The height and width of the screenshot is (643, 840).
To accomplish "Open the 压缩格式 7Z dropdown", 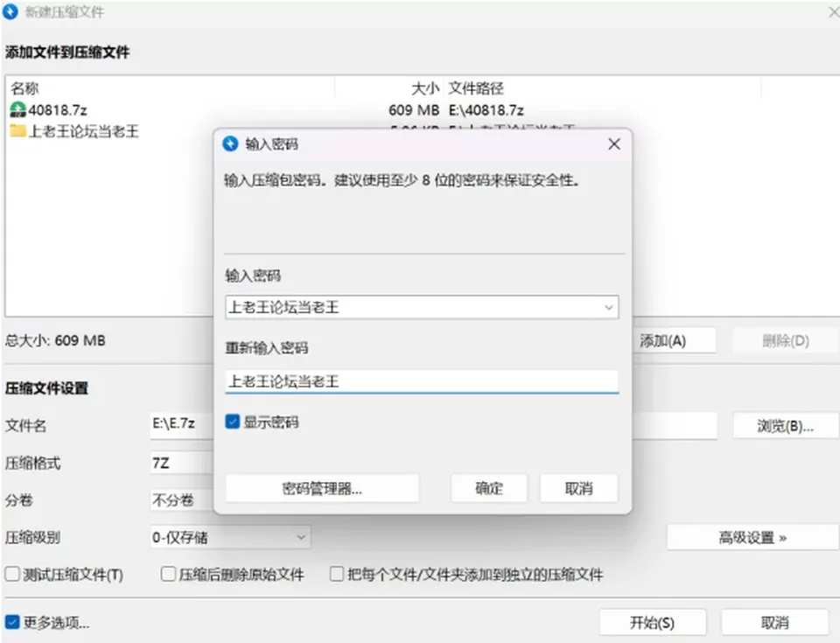I will coord(182,463).
